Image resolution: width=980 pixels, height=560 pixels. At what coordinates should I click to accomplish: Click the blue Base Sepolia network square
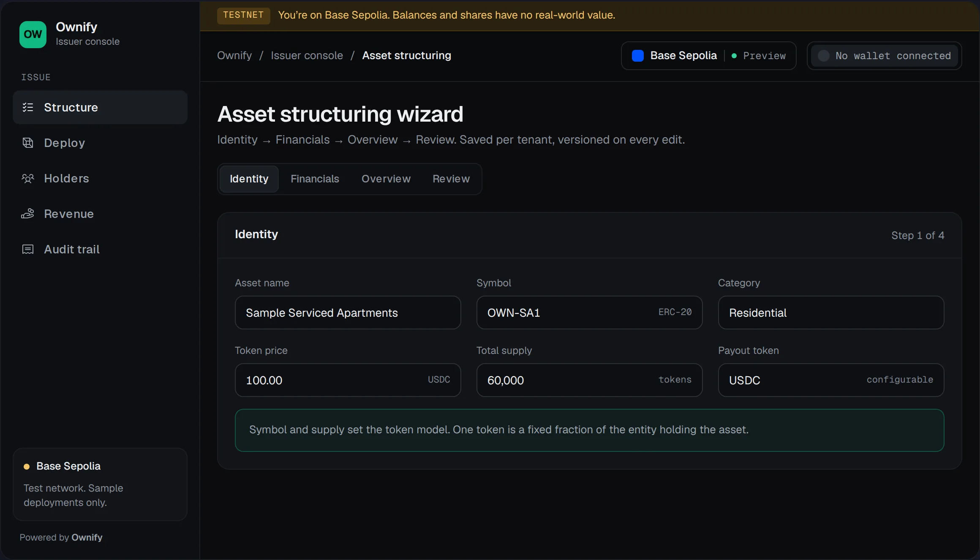638,56
